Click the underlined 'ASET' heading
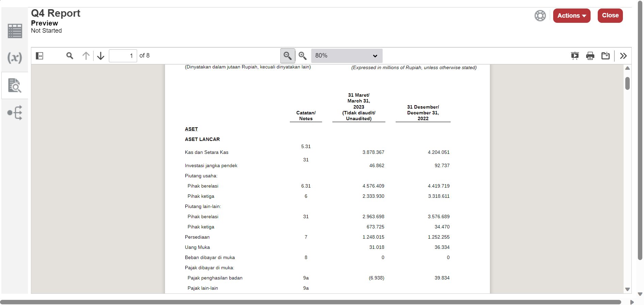This screenshot has width=644, height=305. click(x=191, y=129)
